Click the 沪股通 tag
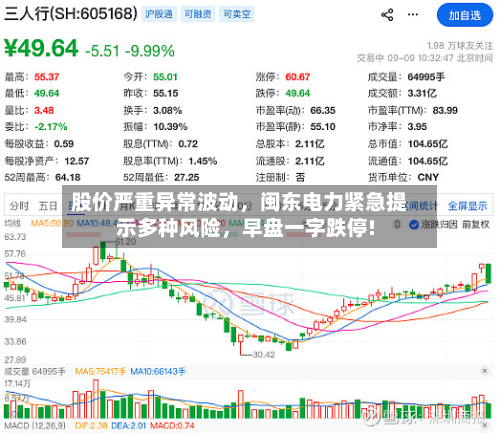The height and width of the screenshot is (433, 500). coord(159,14)
